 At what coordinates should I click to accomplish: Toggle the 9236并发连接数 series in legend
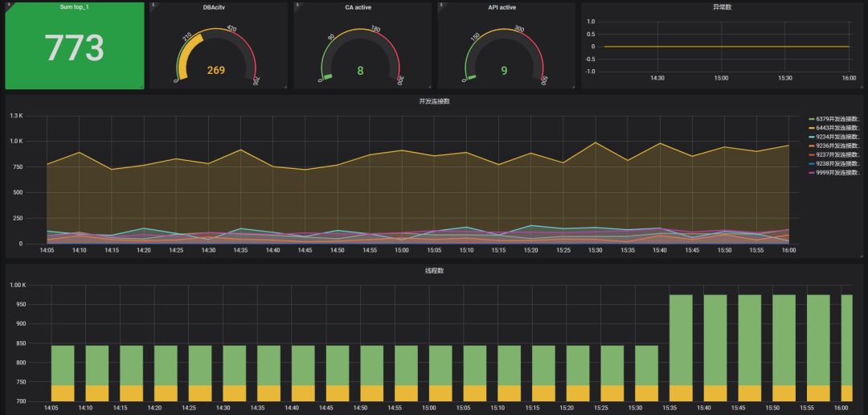coord(837,146)
